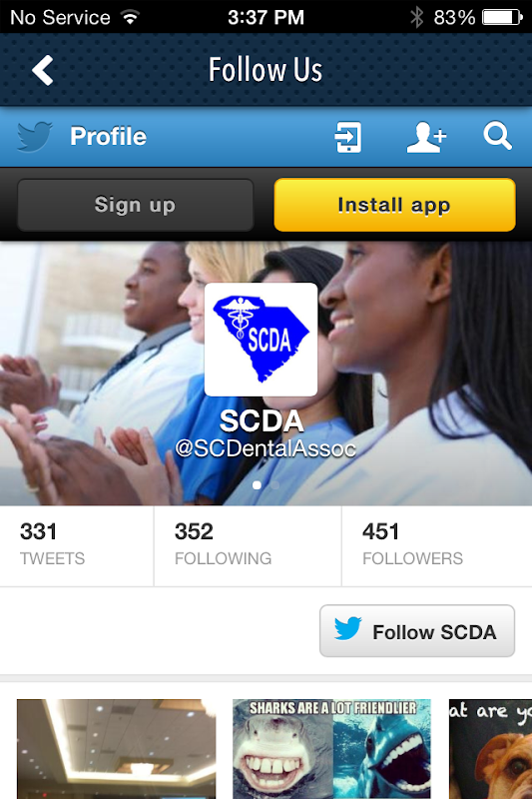
Task: Click the yellow Install app button
Action: point(394,205)
